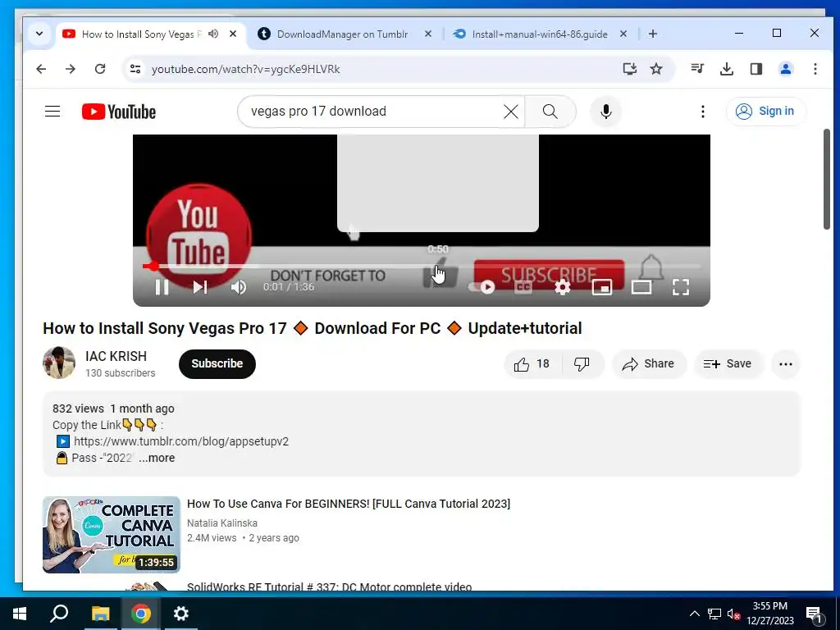Open the YouTube hamburger guide menu
The width and height of the screenshot is (840, 630).
(52, 112)
